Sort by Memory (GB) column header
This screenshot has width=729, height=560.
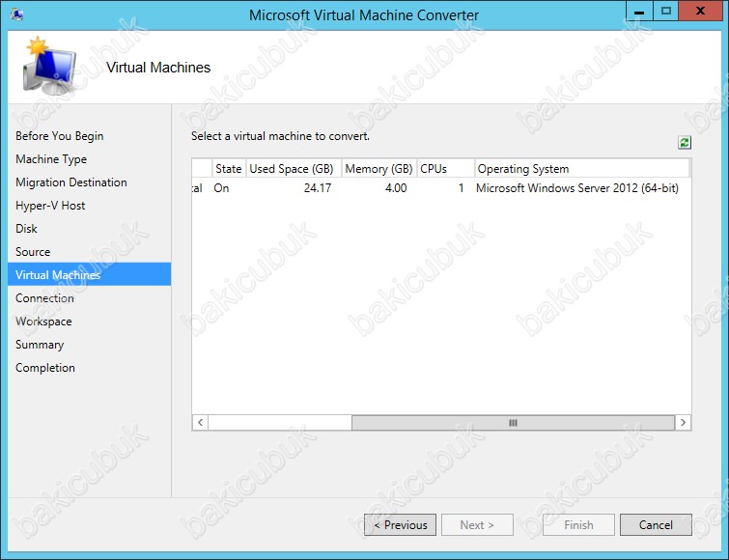click(x=379, y=168)
